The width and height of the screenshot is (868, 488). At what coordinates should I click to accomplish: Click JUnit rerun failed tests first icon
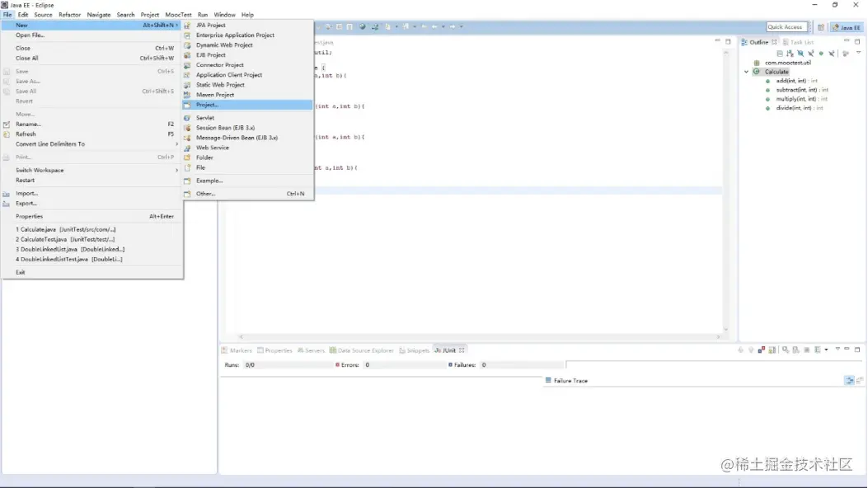[796, 350]
